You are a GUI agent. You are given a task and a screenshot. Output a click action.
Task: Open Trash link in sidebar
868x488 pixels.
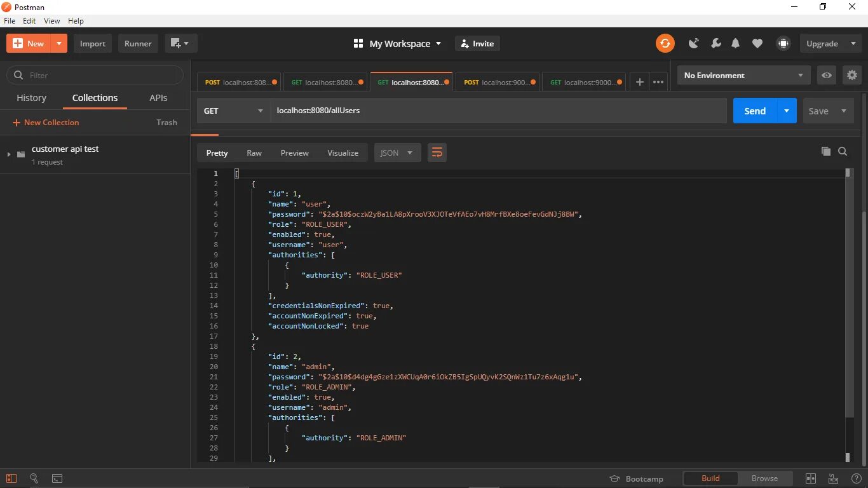166,122
